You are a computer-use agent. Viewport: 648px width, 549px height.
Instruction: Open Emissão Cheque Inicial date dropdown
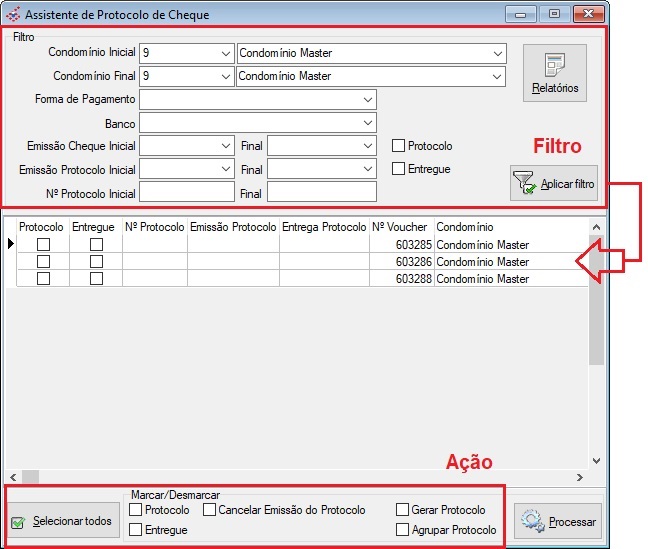point(225,146)
